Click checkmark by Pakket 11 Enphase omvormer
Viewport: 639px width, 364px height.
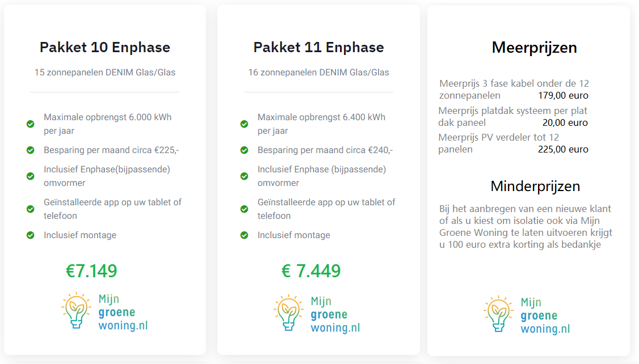pos(244,176)
